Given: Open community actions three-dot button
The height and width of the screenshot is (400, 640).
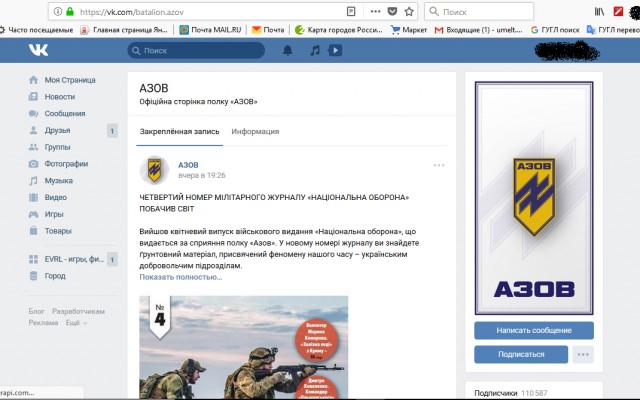Looking at the screenshot, I should [x=583, y=354].
